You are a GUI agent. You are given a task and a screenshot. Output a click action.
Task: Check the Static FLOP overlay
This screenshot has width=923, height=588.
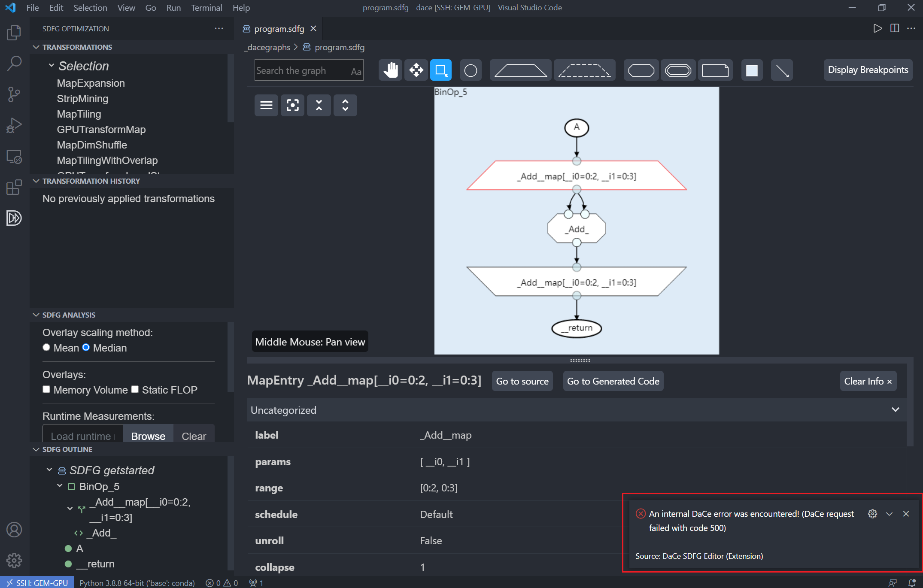point(135,389)
